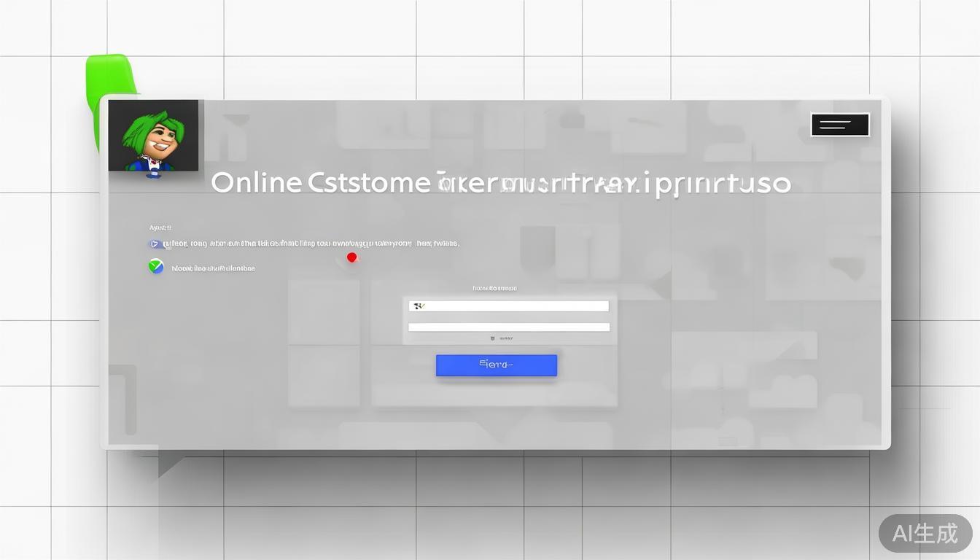Click the icon inside the top input field
This screenshot has height=560, width=980.
pyautogui.click(x=418, y=306)
